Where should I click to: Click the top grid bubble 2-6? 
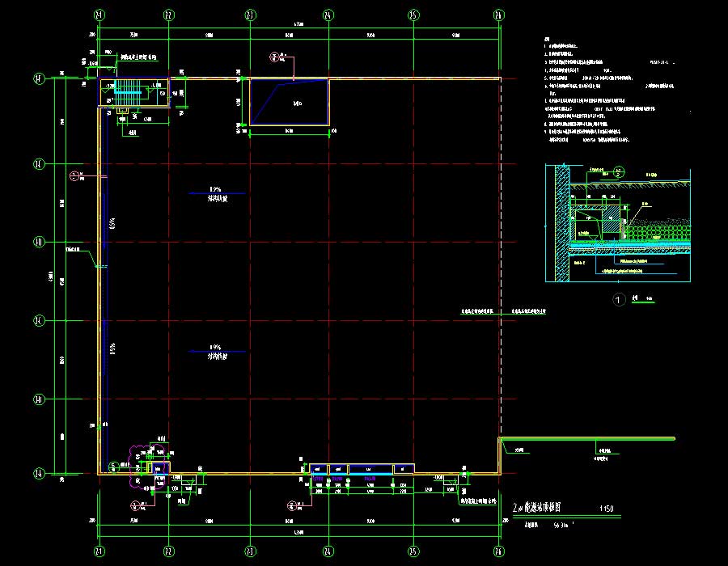tap(498, 15)
